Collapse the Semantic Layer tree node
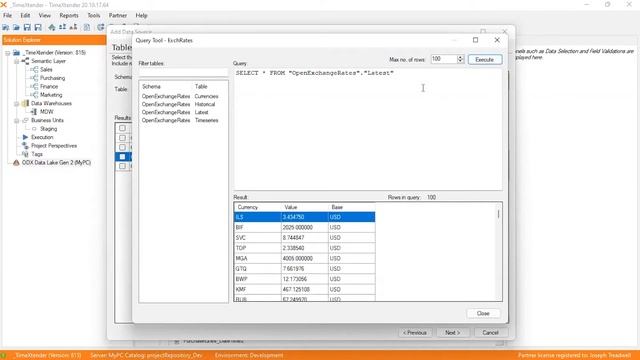 [x=16, y=61]
